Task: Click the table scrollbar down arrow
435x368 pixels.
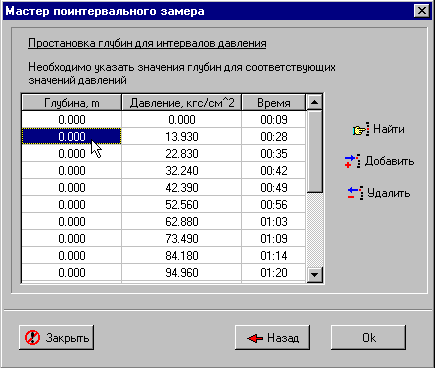Action: pos(314,275)
